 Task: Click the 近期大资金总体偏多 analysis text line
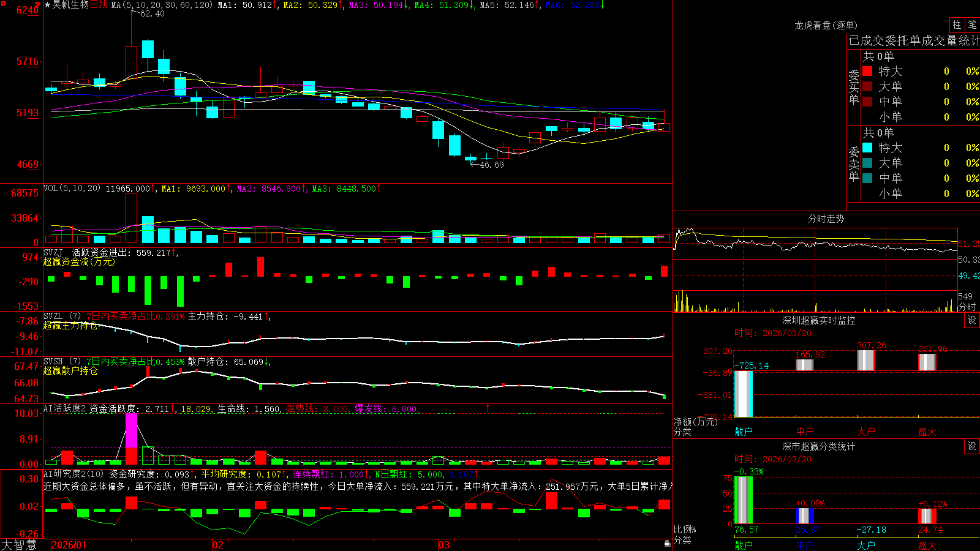point(358,486)
